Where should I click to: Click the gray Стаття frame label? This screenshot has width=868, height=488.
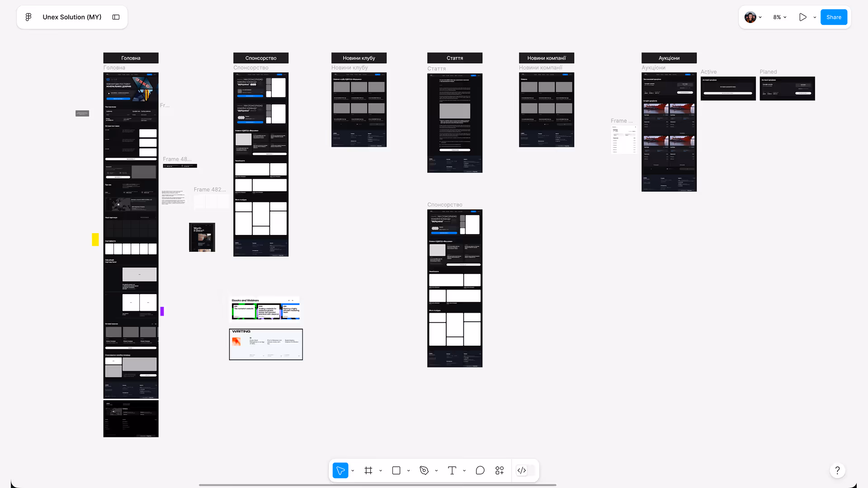click(x=437, y=69)
